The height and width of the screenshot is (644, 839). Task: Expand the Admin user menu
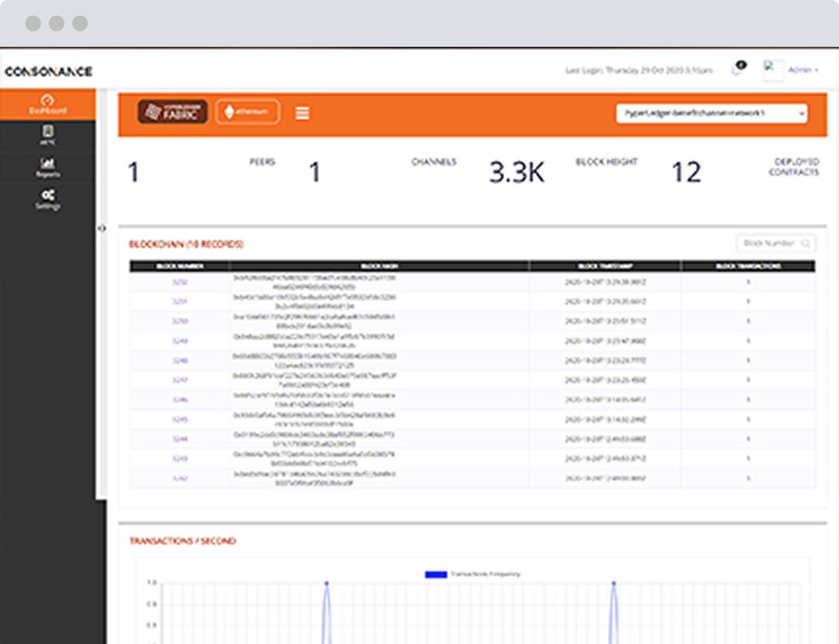(802, 70)
